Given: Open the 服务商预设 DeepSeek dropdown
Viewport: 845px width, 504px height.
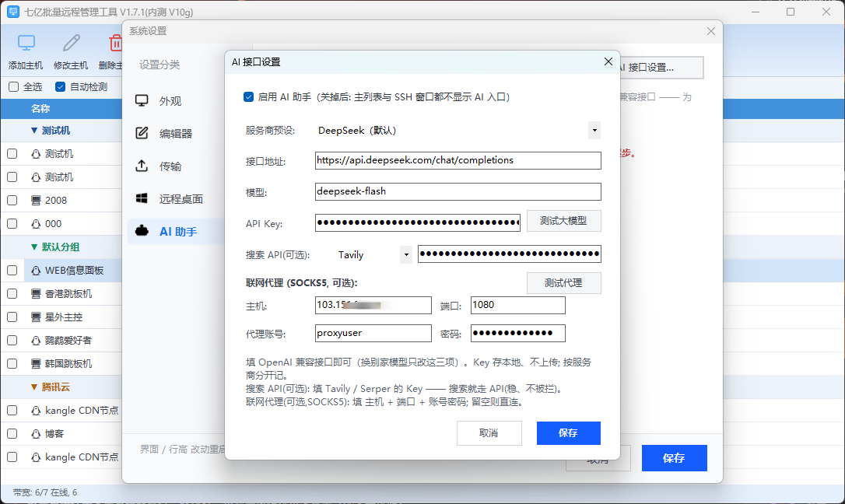Looking at the screenshot, I should click(594, 131).
